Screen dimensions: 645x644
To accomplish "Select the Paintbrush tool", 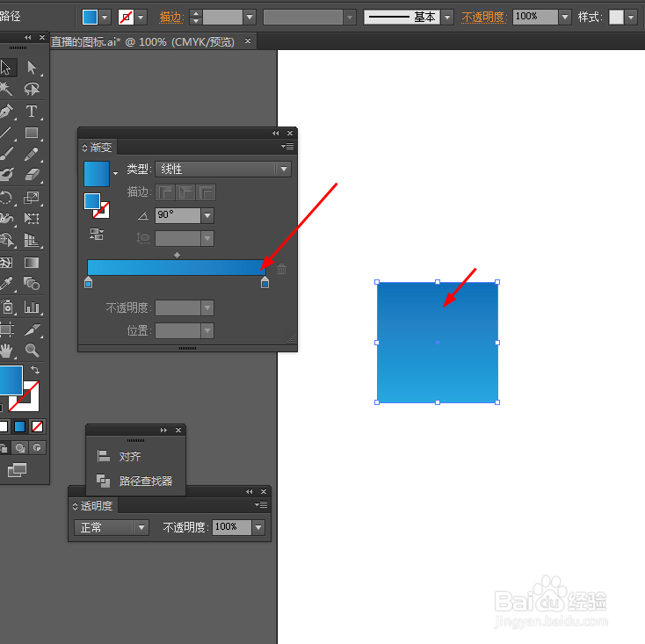I will 6,155.
